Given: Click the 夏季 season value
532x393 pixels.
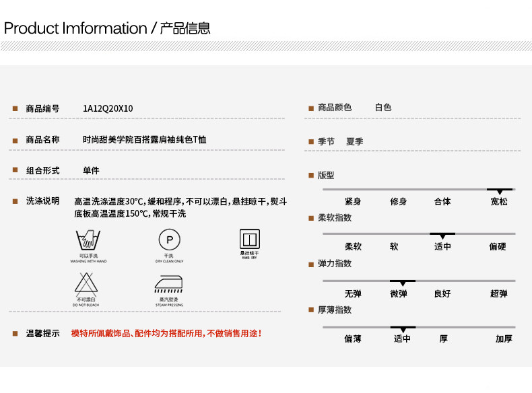Looking at the screenshot, I should click(x=355, y=141).
